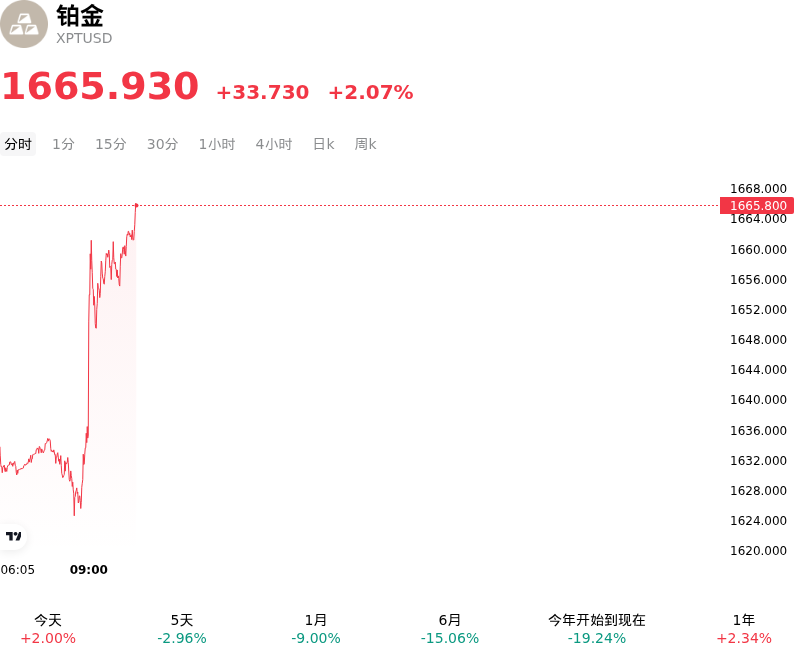
Task: Click the latest price dot on chart
Action: point(136,205)
